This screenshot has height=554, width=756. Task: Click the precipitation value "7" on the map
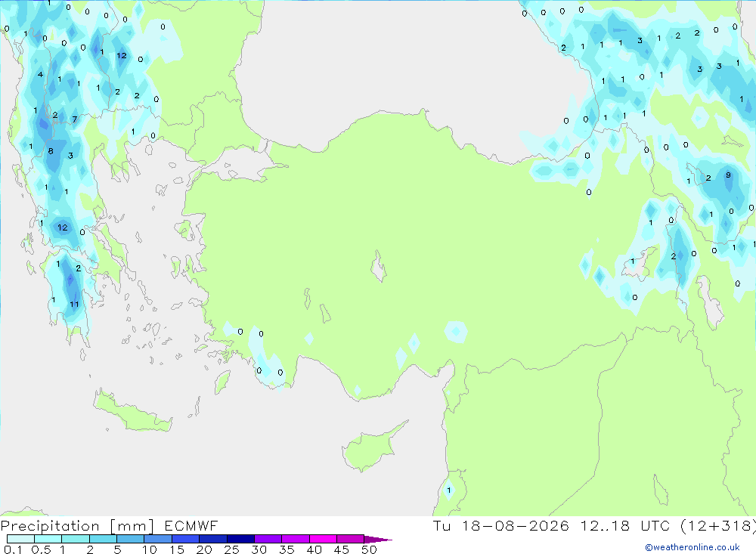click(x=75, y=119)
